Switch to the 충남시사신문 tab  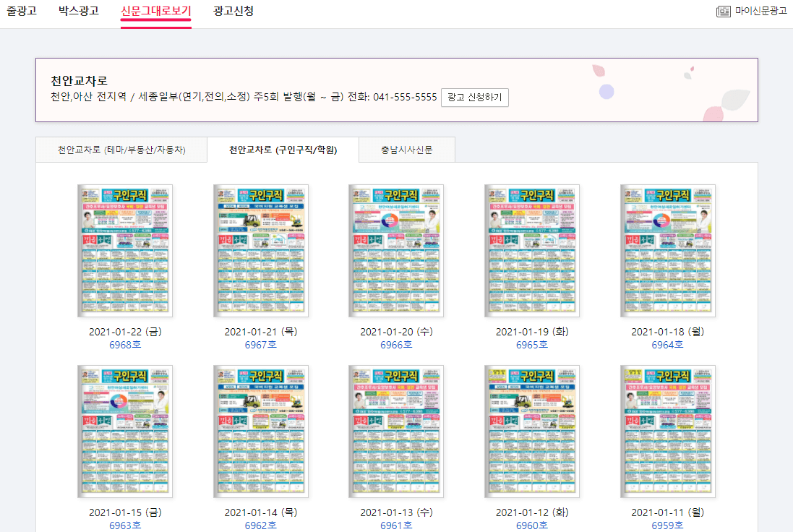pos(406,150)
